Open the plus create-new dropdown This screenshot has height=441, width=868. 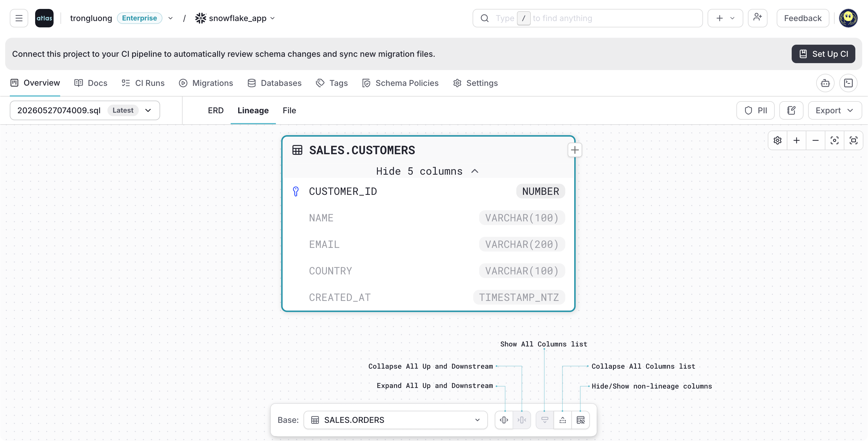(x=725, y=18)
